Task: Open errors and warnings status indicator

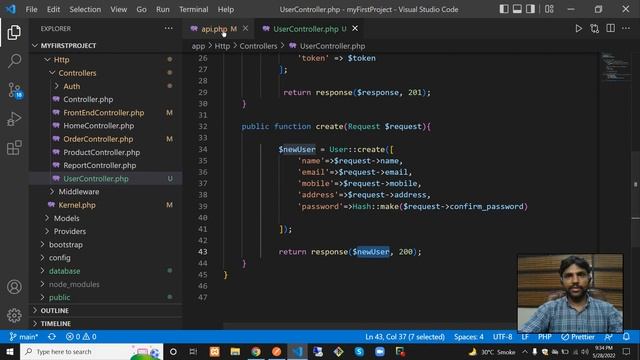Action: (x=81, y=337)
